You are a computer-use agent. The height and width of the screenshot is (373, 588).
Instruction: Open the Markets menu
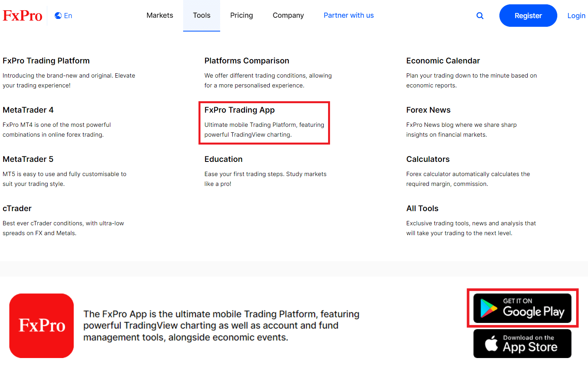160,15
